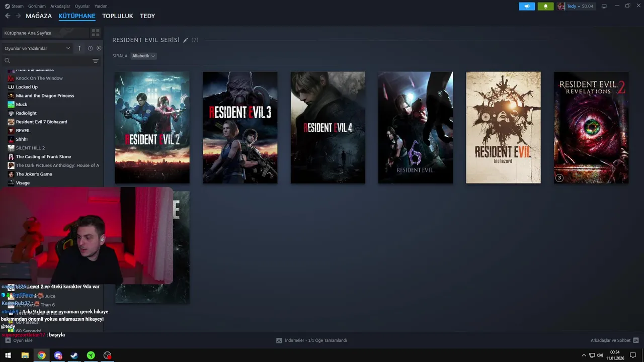This screenshot has width=644, height=362.
Task: Edit collection name with pencil icon
Action: (186, 40)
